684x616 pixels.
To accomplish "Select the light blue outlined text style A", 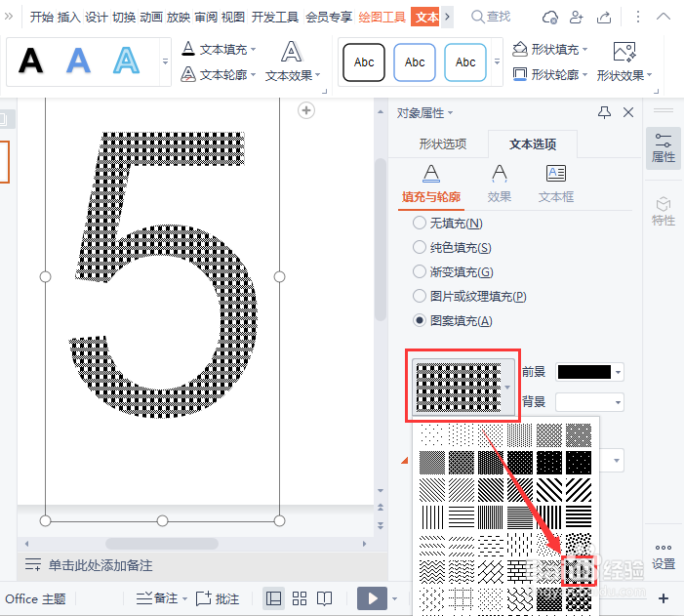I will 126,61.
